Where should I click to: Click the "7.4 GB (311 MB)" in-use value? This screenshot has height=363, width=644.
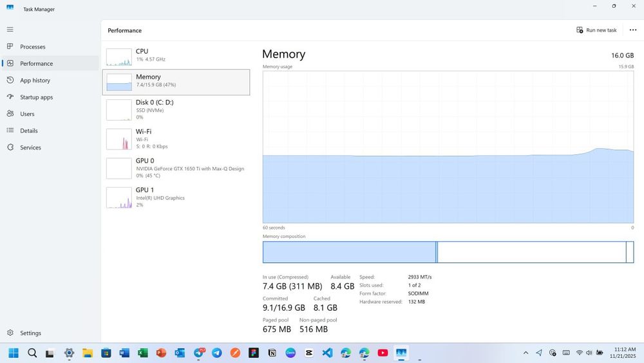click(292, 286)
